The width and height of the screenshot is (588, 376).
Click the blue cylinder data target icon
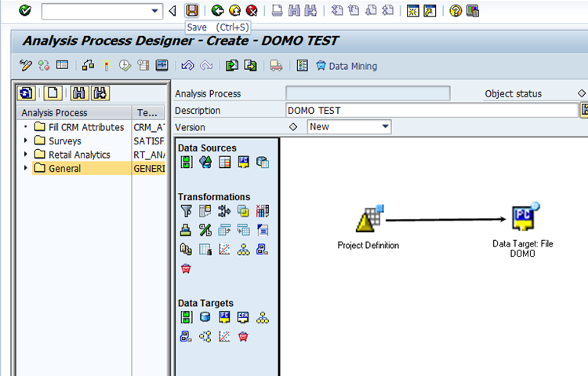[205, 317]
